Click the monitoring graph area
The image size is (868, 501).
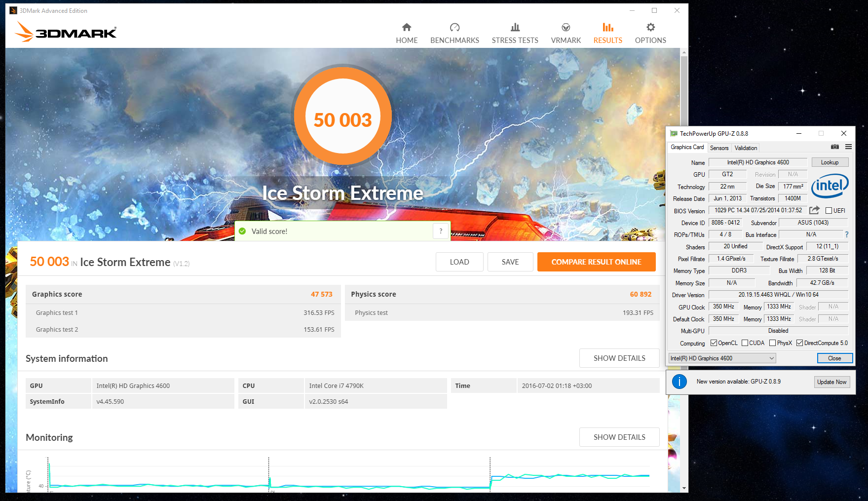[348, 474]
